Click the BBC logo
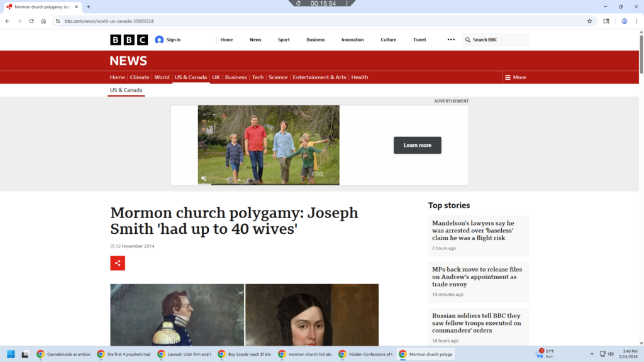Screen dimensions: 644x362 (129, 40)
